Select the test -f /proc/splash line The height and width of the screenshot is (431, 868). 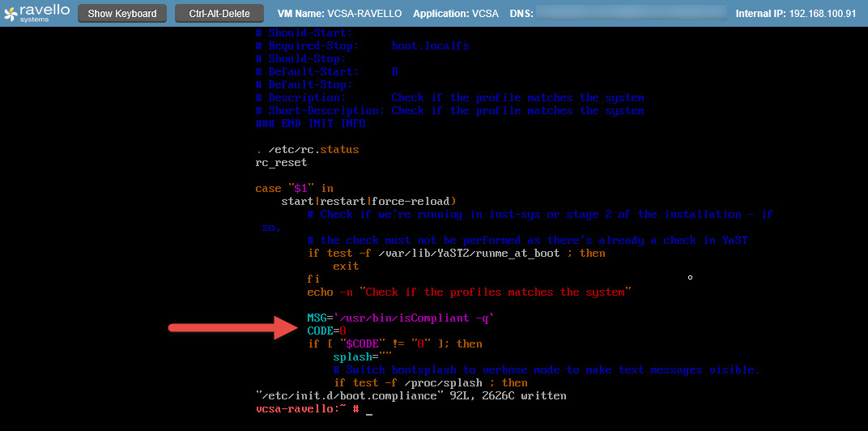click(x=430, y=382)
